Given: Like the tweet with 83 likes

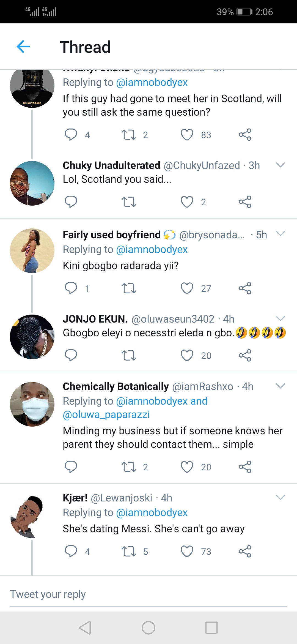Looking at the screenshot, I should 187,135.
